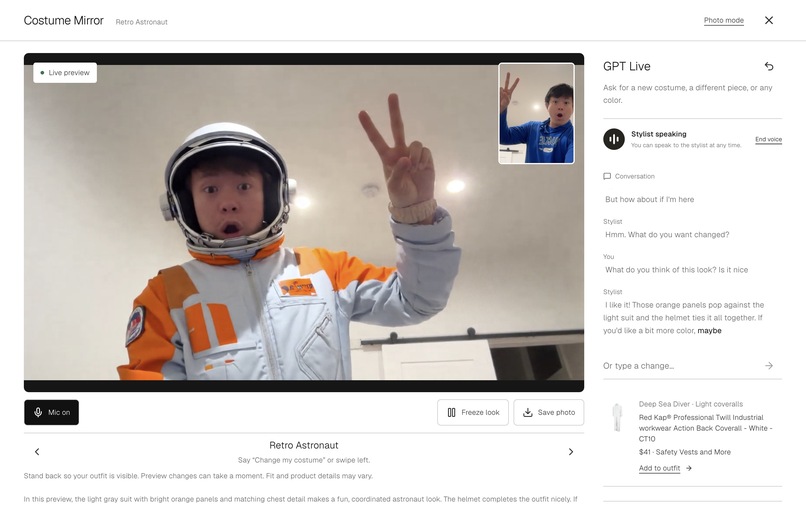
Task: Click the Red Kap Professional Twill product name
Action: click(x=705, y=428)
